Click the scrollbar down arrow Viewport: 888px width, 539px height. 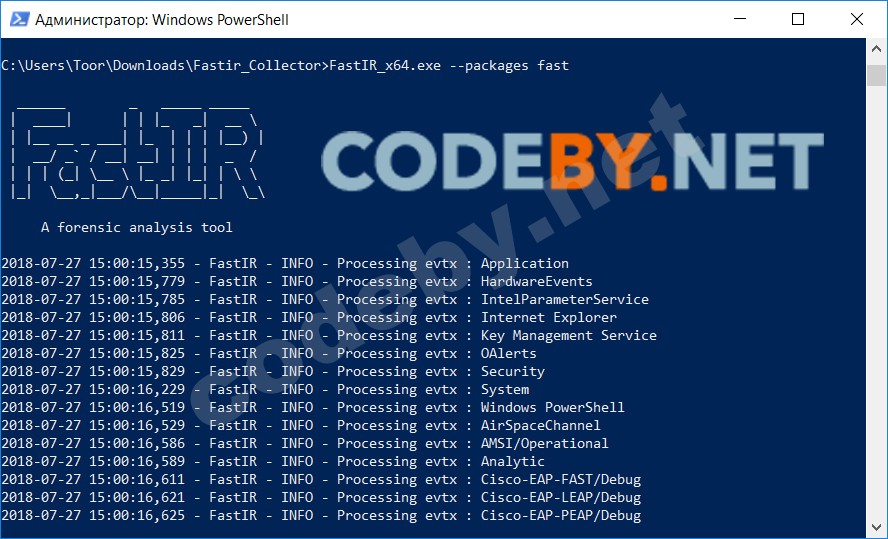[x=877, y=528]
